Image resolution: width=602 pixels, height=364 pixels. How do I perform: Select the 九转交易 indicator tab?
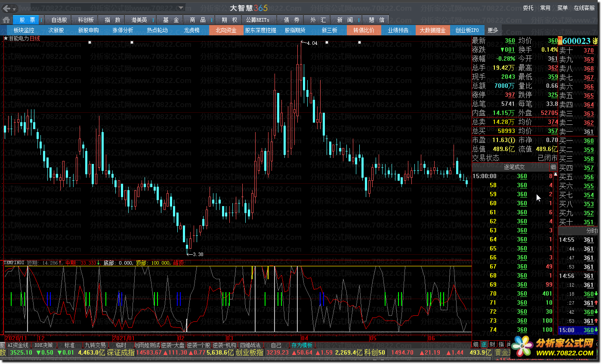pyautogui.click(x=95, y=345)
